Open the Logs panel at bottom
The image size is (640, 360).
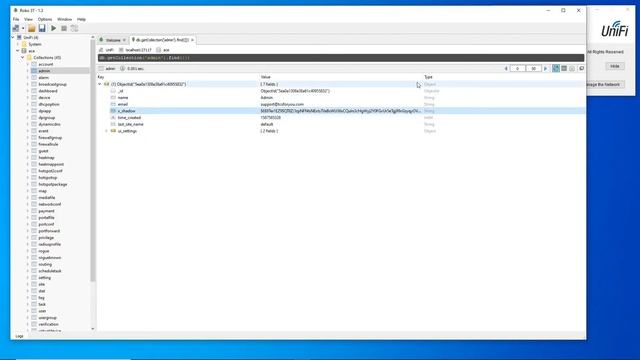click(19, 336)
